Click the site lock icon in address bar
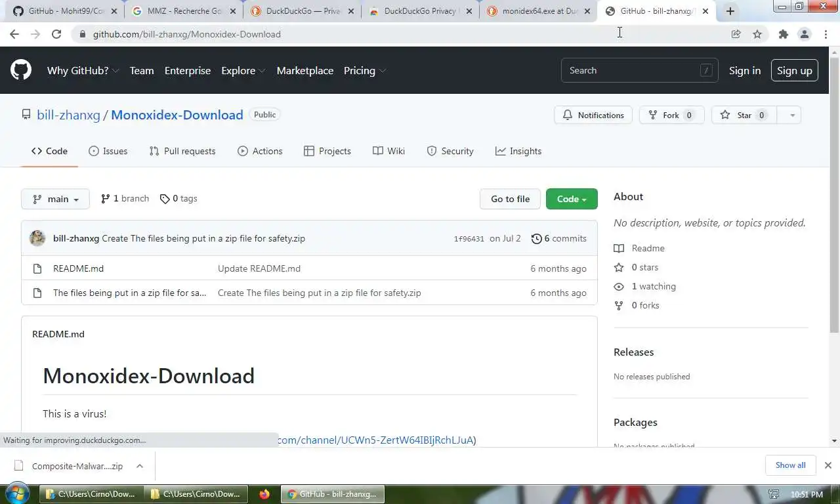This screenshot has height=504, width=840. tap(82, 34)
